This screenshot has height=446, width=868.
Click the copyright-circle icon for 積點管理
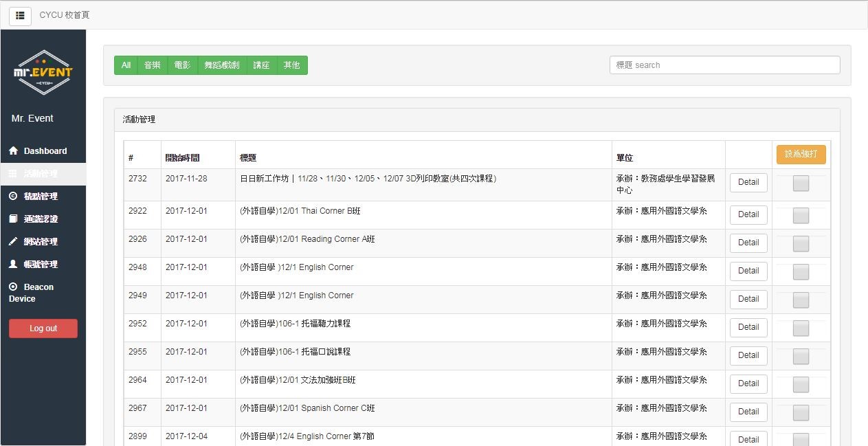pos(13,196)
